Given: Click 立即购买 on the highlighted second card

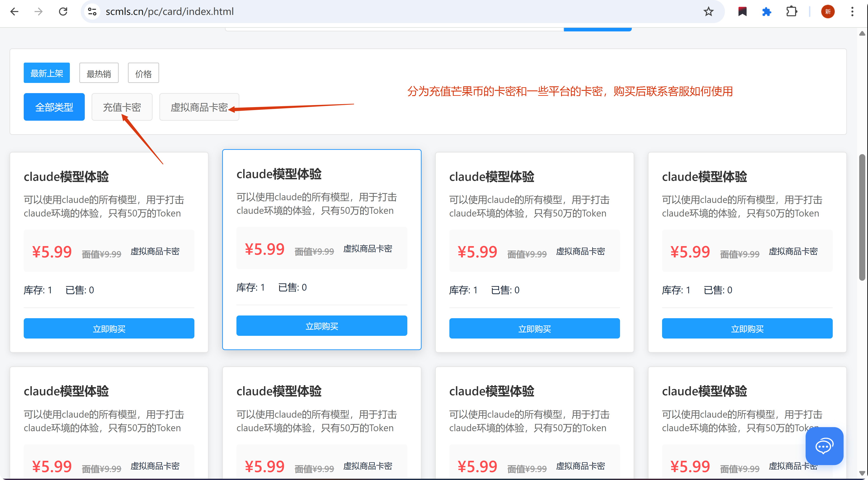Looking at the screenshot, I should (x=321, y=325).
